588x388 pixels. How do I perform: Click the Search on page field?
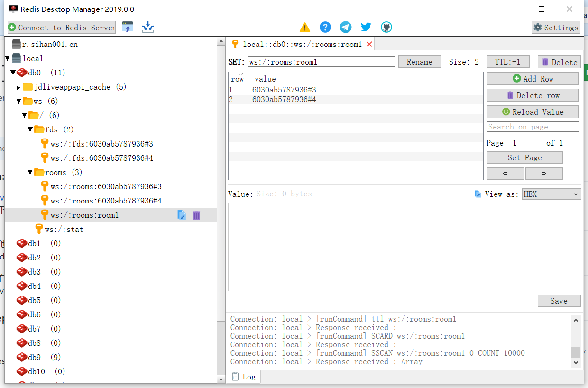[533, 127]
